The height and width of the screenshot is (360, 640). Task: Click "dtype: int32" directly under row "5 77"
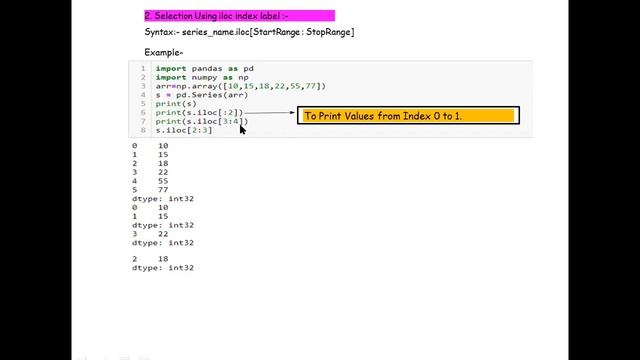[163, 199]
